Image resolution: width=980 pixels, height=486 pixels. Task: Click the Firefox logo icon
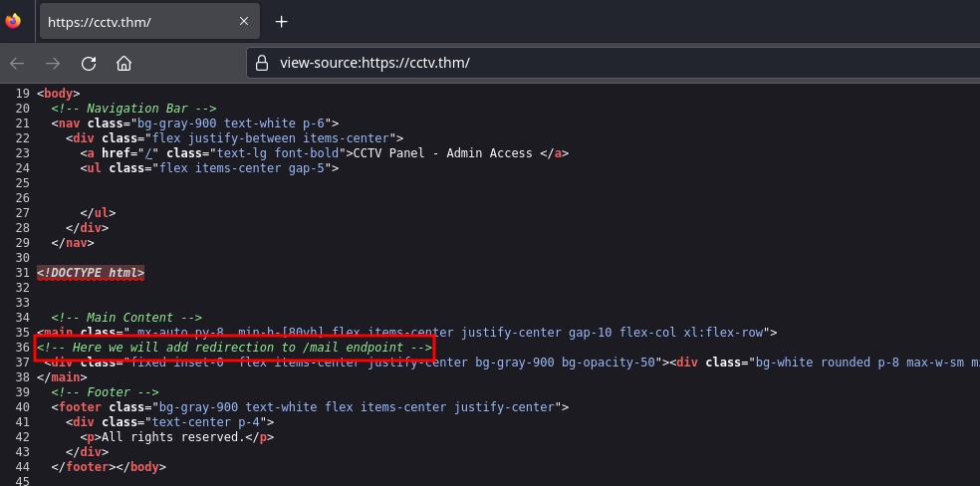click(13, 21)
